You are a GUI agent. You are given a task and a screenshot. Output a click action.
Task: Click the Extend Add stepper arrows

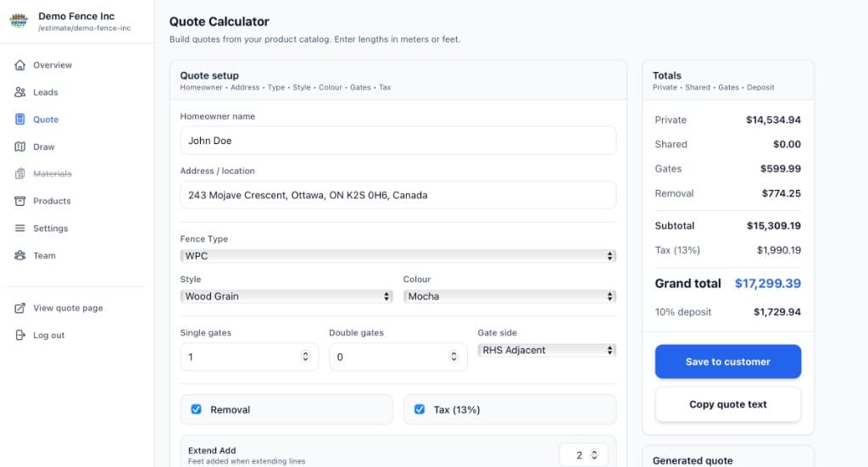[x=594, y=455]
